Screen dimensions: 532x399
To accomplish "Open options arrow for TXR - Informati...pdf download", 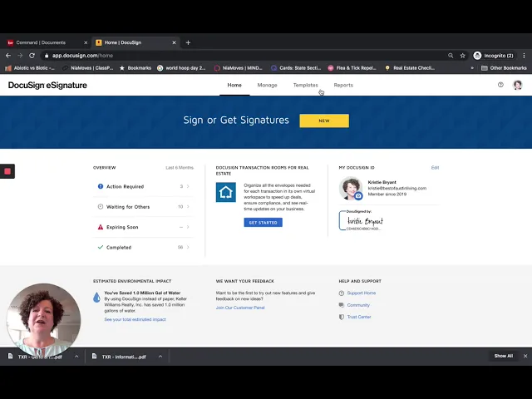I will click(160, 357).
